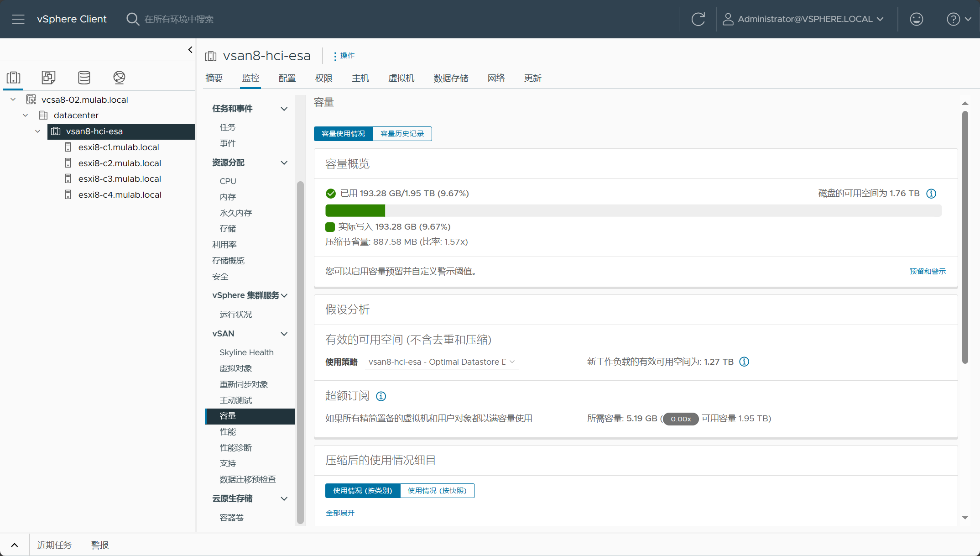Open the hamburger main menu
Screen dimensions: 980x556
[x=18, y=19]
